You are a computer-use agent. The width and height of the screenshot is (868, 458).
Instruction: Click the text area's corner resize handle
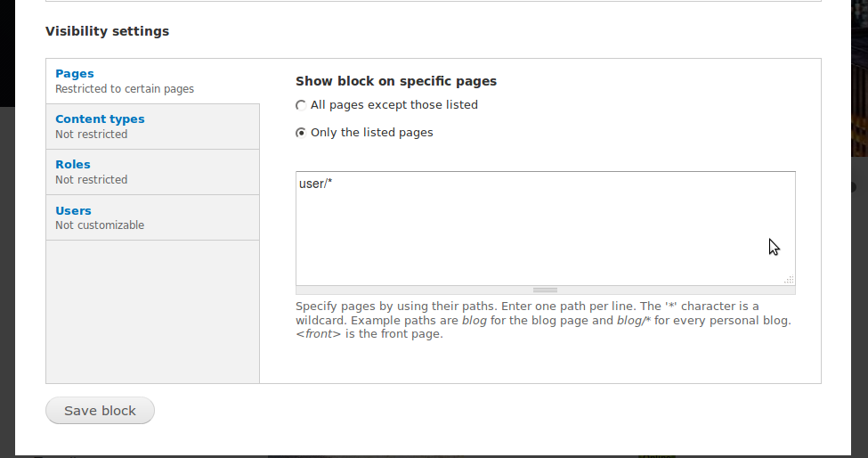[x=789, y=279]
